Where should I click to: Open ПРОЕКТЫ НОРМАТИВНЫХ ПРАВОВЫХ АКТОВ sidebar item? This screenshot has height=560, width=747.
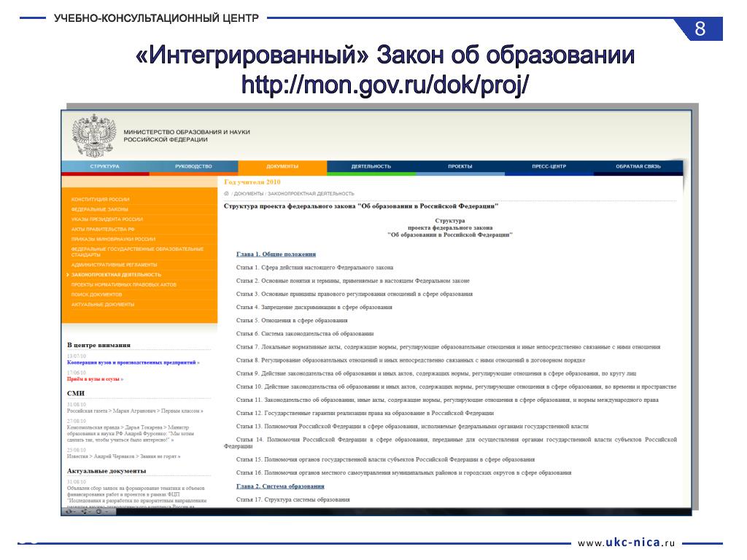123,285
